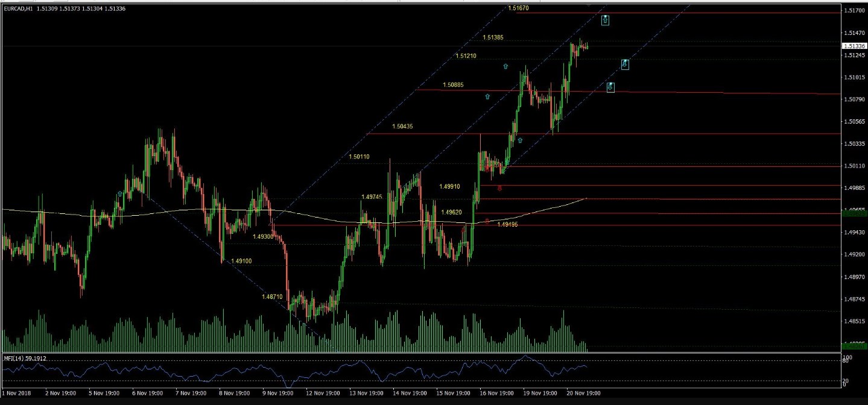The width and height of the screenshot is (868, 405).
Task: Click the boxed up arrow below the 1.51670 line
Action: tap(605, 20)
